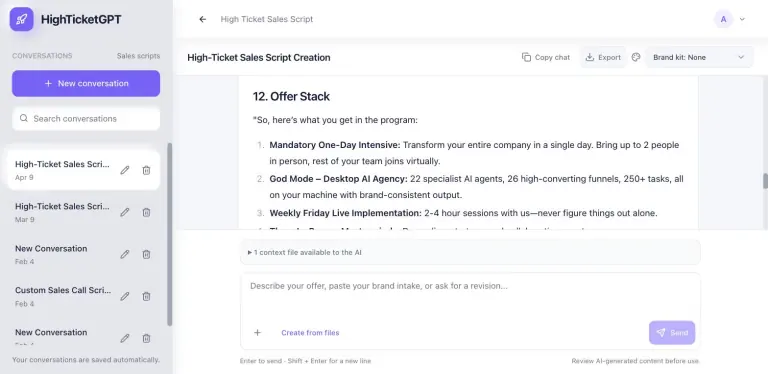This screenshot has height=374, width=768.
Task: Click the palette icon beside Brand kit
Action: coord(636,57)
